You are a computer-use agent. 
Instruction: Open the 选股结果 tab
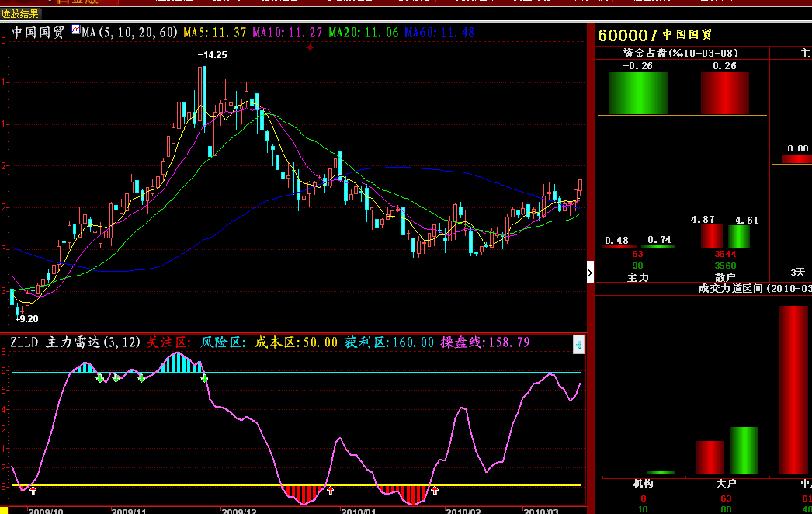point(20,14)
